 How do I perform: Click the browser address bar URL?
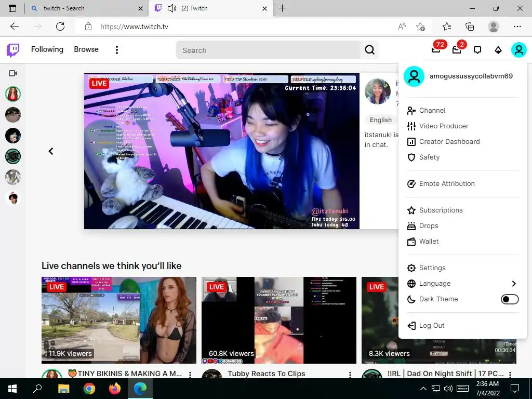coord(134,26)
